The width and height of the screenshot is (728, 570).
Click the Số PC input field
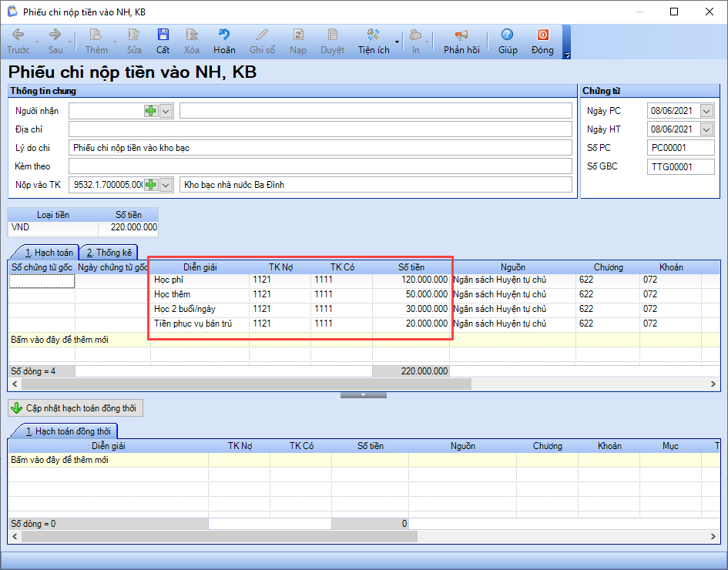coord(680,148)
